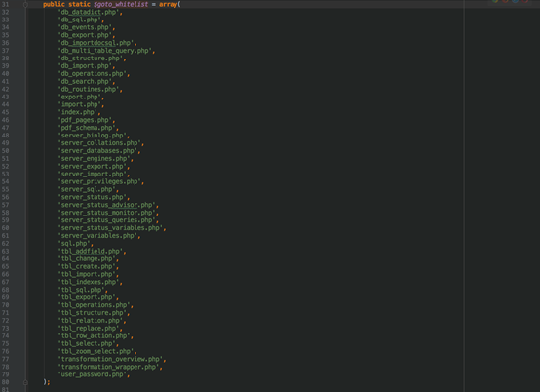Viewport: 540px width, 392px height.
Task: Click line number 62 in the gutter
Action: (x=6, y=244)
